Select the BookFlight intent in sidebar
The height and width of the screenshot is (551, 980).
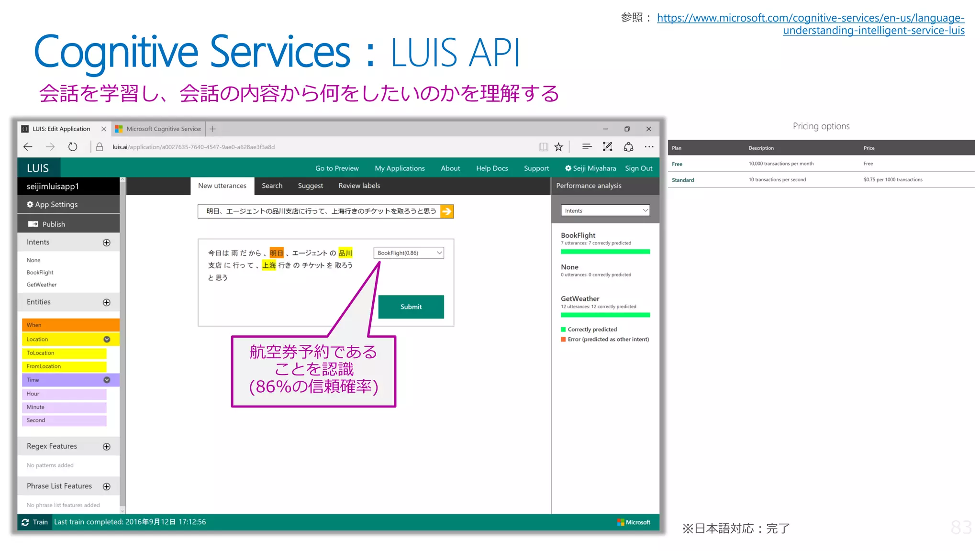point(40,273)
